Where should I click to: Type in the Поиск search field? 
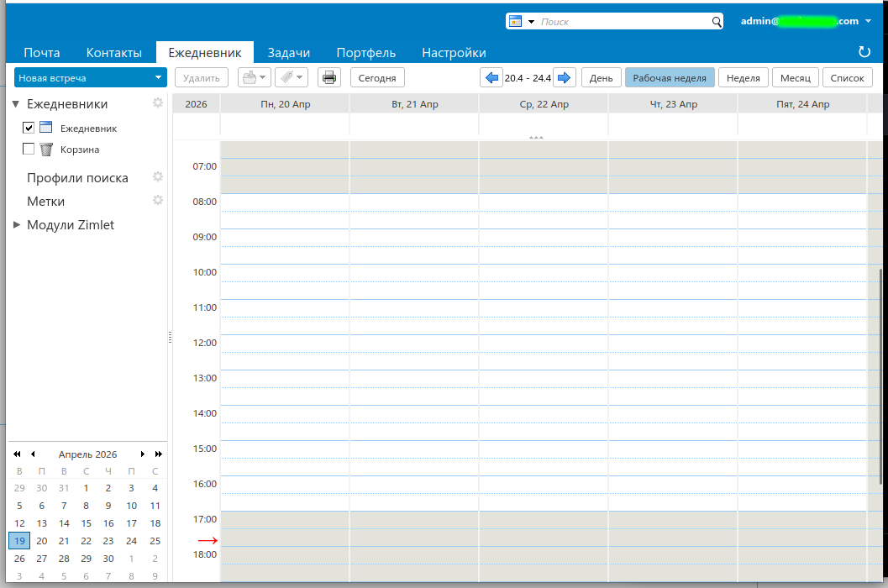coord(622,22)
